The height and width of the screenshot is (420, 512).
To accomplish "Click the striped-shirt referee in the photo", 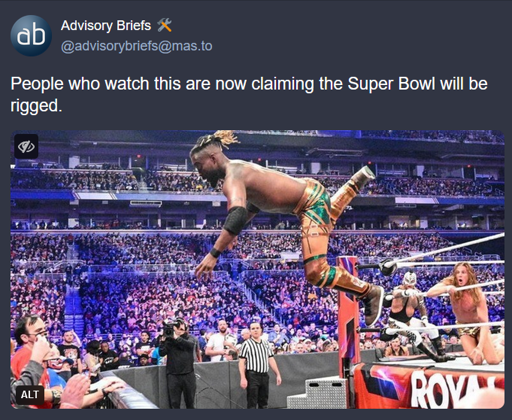I will pyautogui.click(x=258, y=363).
